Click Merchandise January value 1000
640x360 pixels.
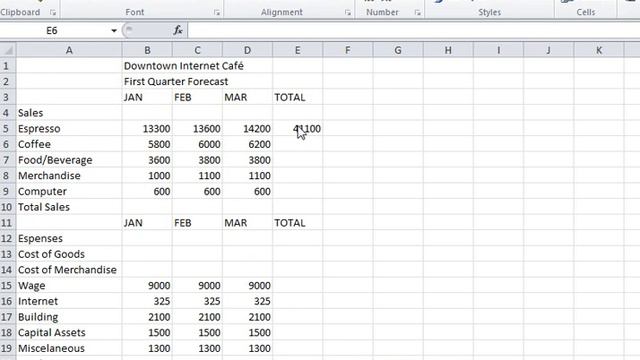coord(147,176)
